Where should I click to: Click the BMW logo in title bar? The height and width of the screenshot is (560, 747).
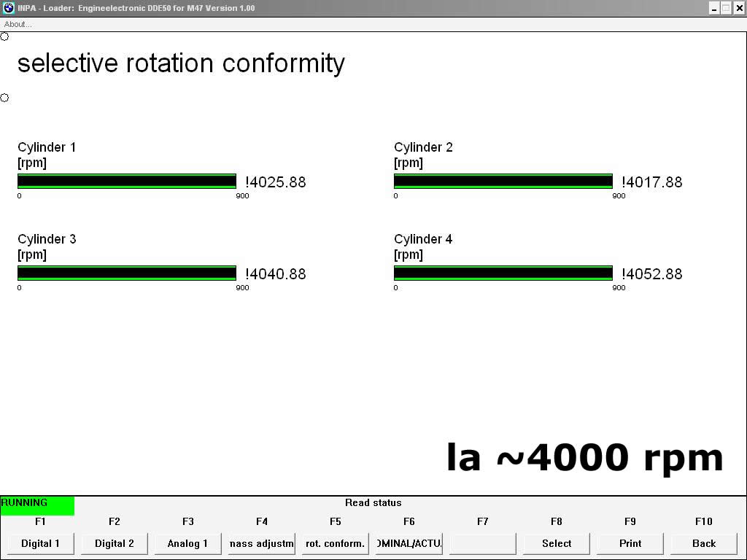[x=8, y=8]
